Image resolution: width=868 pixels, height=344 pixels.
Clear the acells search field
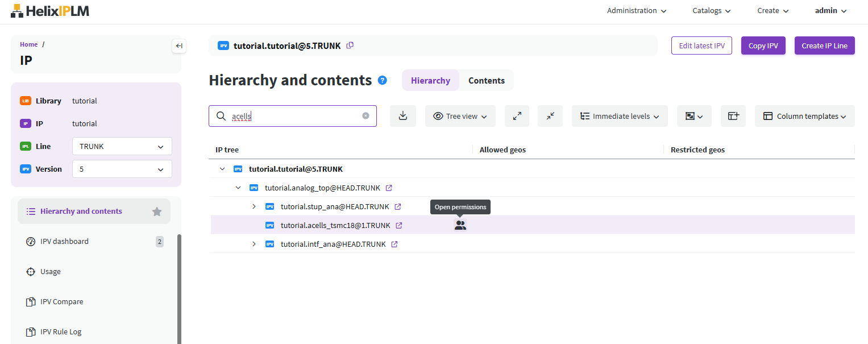pos(366,115)
